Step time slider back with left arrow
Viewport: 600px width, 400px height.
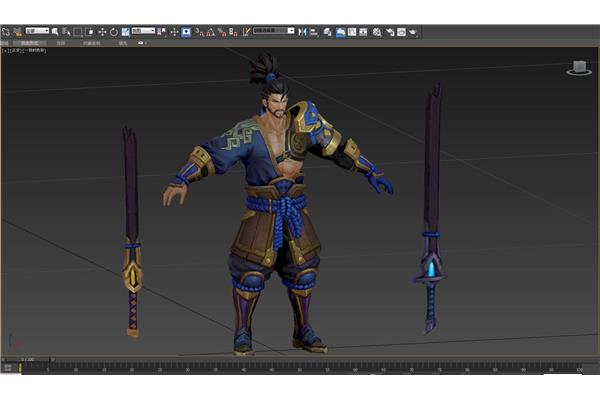coord(3,359)
